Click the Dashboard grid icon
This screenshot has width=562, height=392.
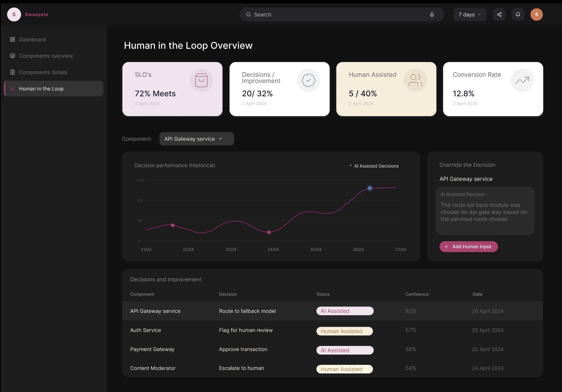[12, 39]
